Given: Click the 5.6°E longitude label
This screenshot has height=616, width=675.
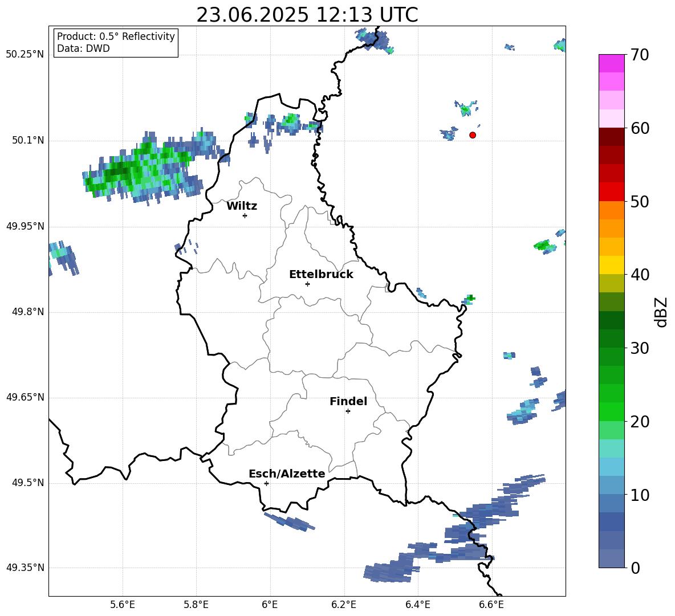Looking at the screenshot, I should (x=123, y=605).
